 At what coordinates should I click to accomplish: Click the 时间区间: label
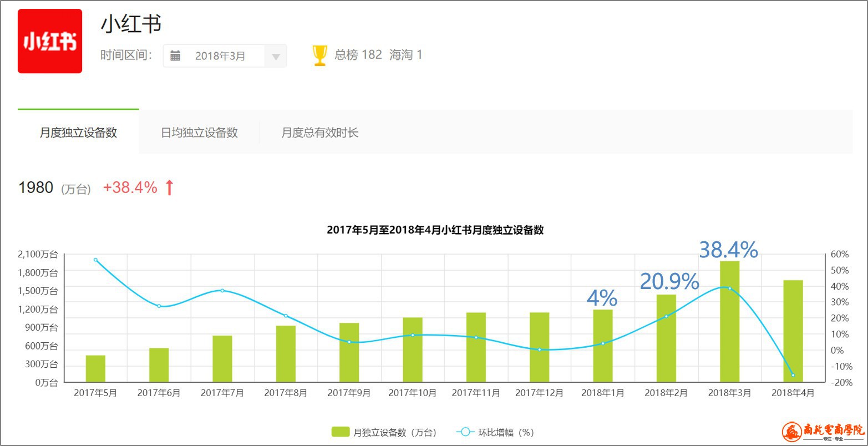[126, 55]
